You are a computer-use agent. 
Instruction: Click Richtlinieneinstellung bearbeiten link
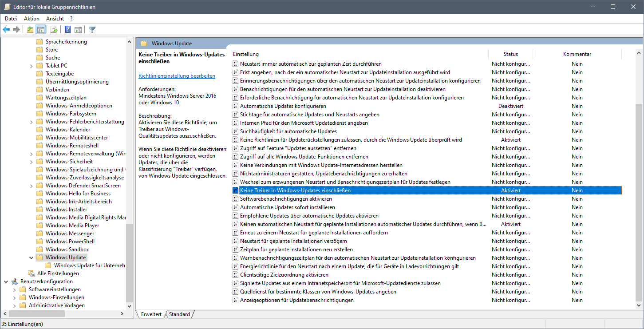pyautogui.click(x=177, y=76)
